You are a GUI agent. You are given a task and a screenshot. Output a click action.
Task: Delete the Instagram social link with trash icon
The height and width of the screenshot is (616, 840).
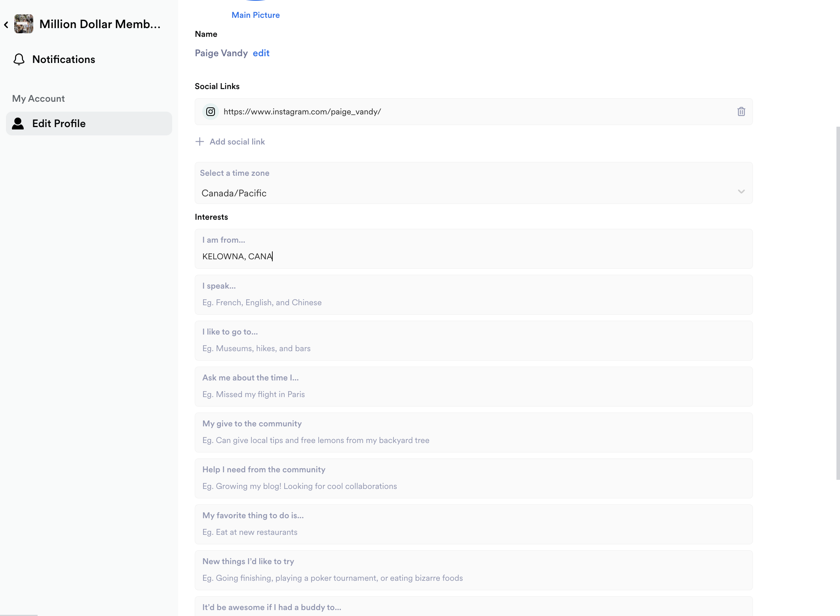coord(741,112)
